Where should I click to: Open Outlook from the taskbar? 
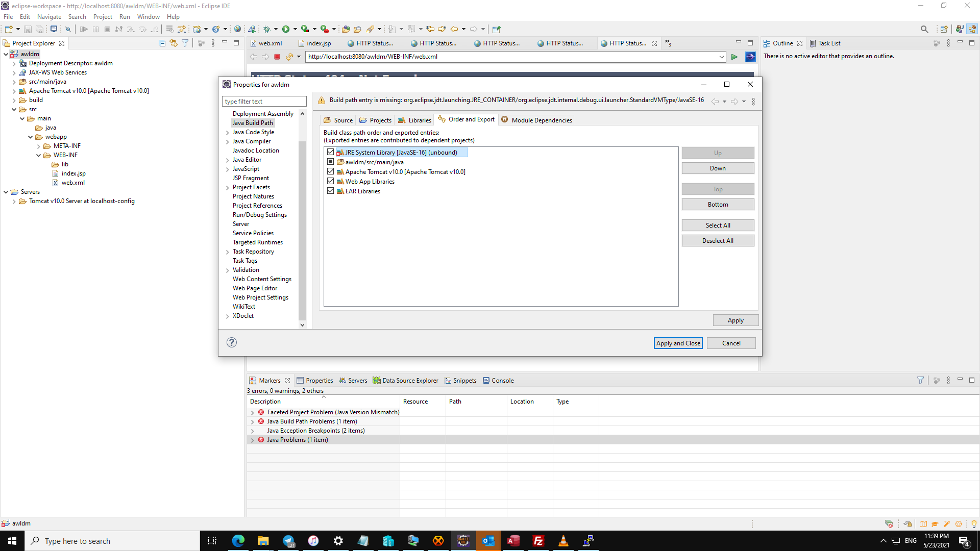[488, 541]
